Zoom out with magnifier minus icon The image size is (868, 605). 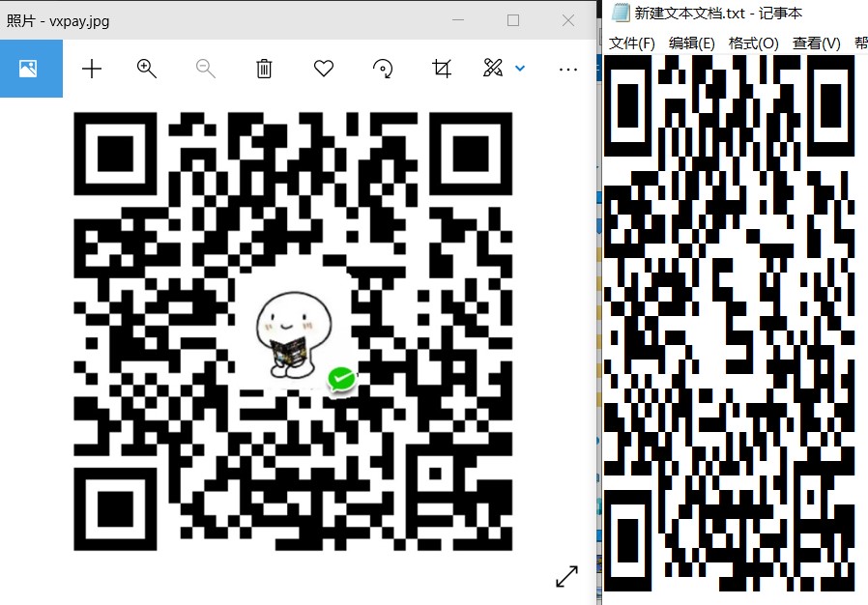pos(205,69)
